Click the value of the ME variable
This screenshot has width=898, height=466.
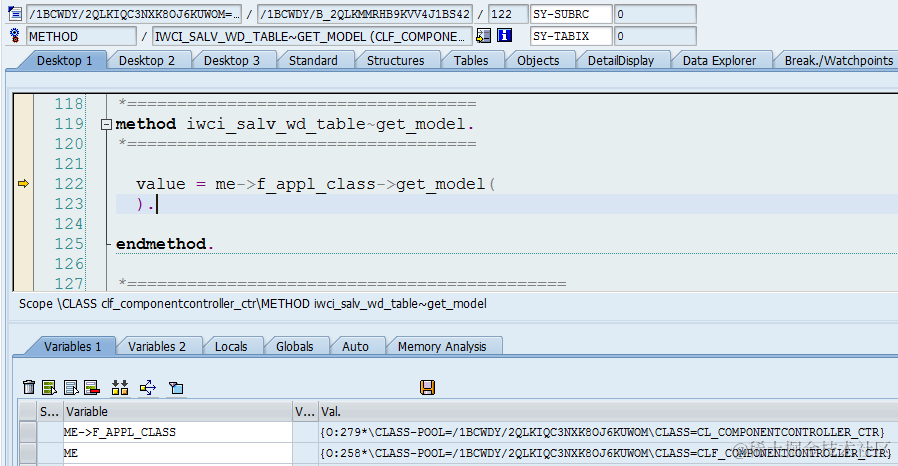608,453
